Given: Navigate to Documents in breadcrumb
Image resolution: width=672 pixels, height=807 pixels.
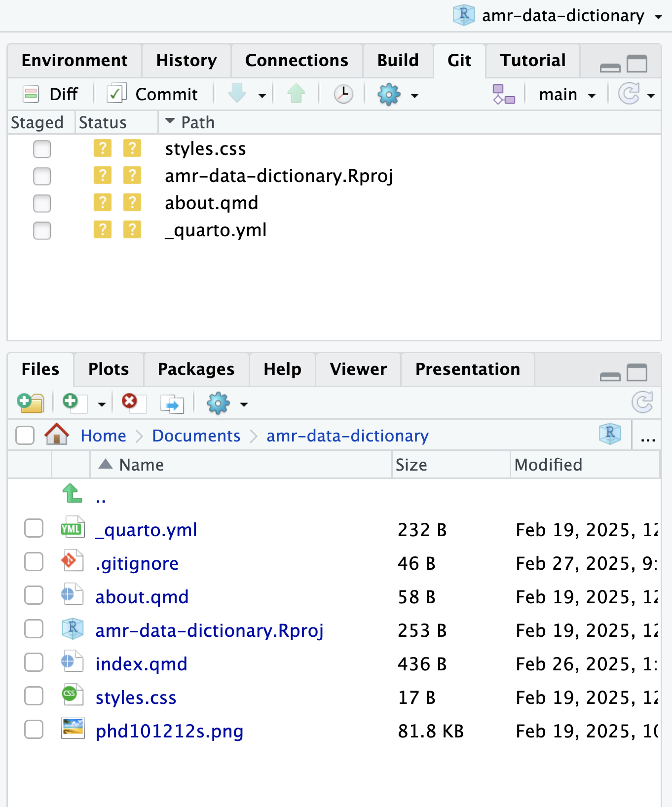Looking at the screenshot, I should point(196,436).
